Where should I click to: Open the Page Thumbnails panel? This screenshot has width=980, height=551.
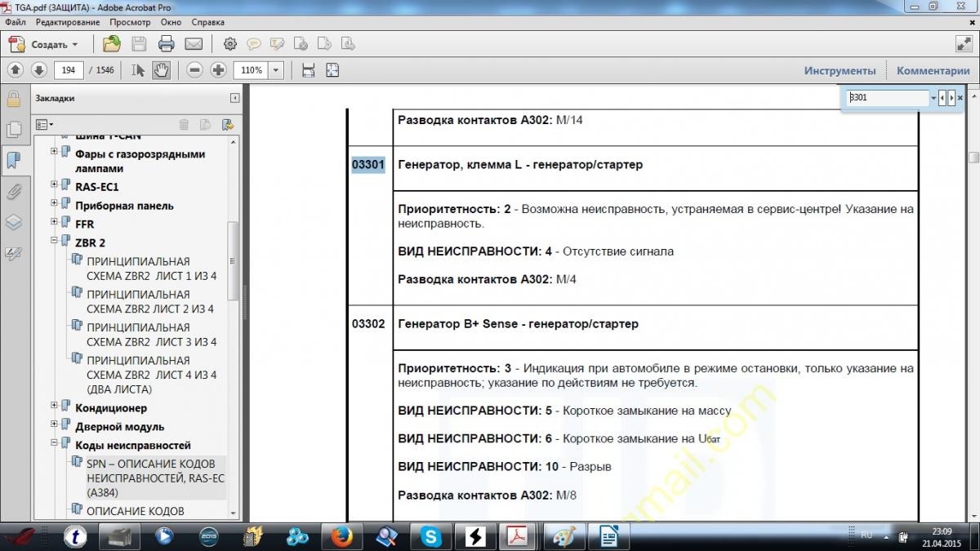pyautogui.click(x=13, y=129)
